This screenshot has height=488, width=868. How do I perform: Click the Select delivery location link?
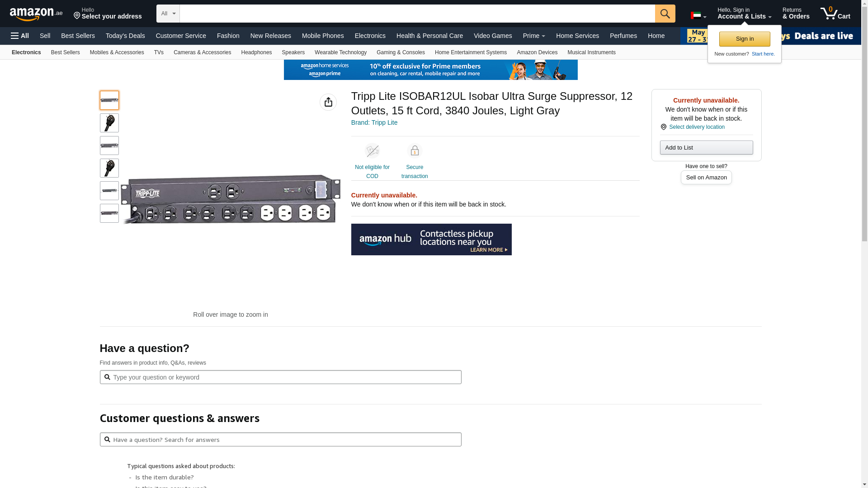coord(696,127)
